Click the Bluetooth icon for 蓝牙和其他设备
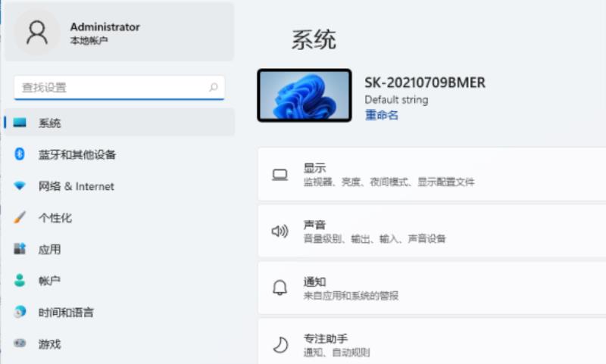This screenshot has width=606, height=364. [20, 154]
